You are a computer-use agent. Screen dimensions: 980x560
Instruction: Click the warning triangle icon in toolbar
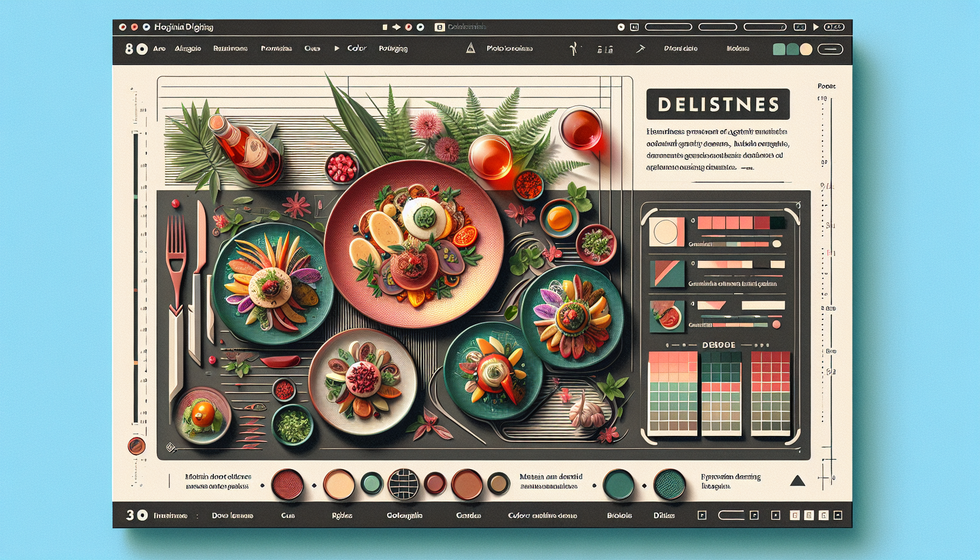(x=470, y=48)
